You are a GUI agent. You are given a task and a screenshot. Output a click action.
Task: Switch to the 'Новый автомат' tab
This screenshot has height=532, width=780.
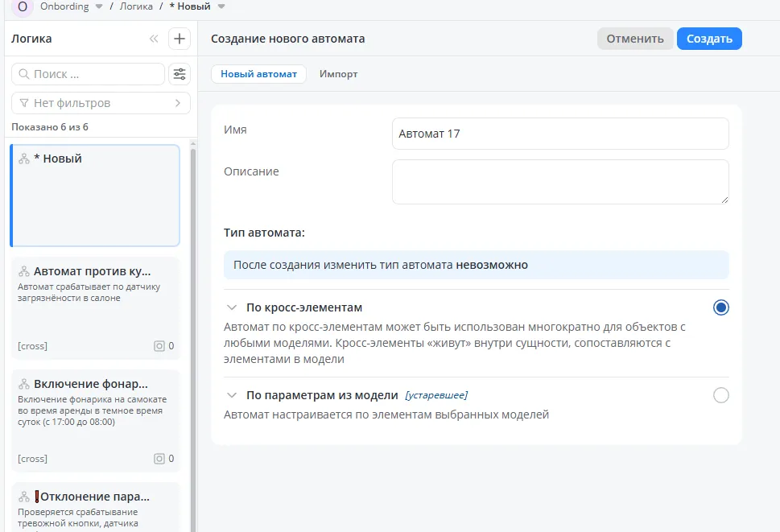click(258, 74)
